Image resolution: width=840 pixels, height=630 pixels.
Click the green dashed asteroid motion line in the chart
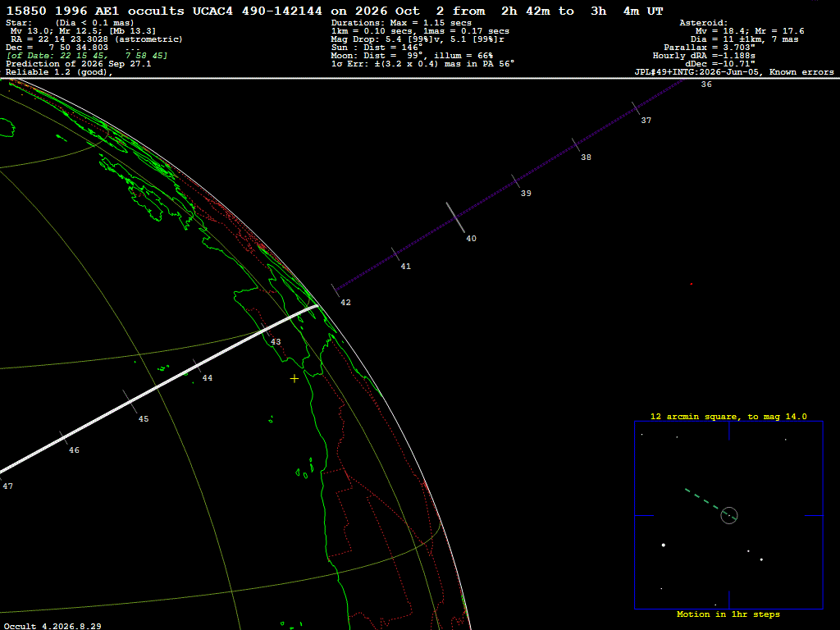703,500
